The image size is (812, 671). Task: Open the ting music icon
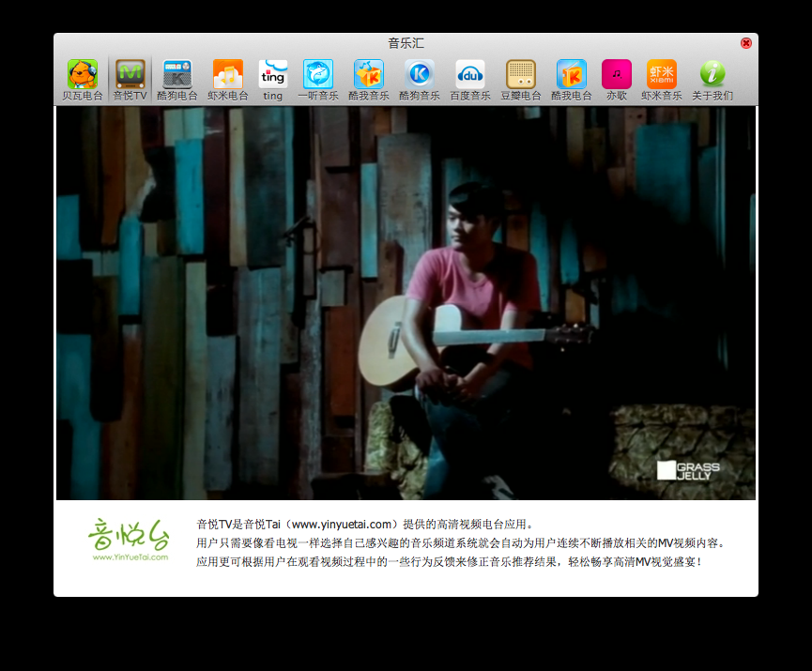(273, 80)
